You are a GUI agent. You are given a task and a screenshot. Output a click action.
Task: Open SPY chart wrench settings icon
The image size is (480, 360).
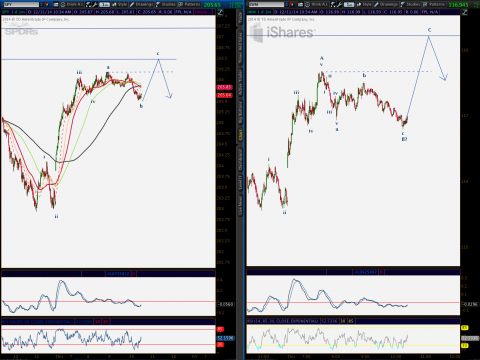(95, 4)
